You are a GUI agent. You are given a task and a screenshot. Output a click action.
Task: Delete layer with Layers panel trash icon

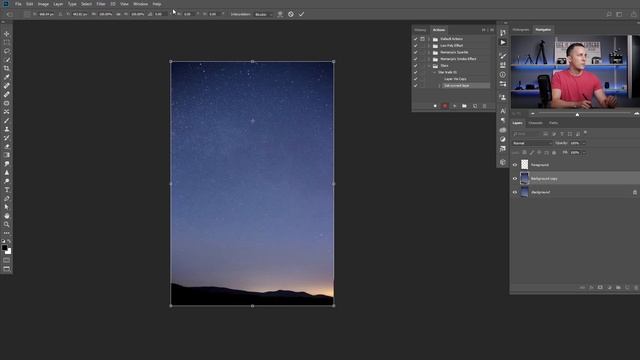[x=636, y=288]
